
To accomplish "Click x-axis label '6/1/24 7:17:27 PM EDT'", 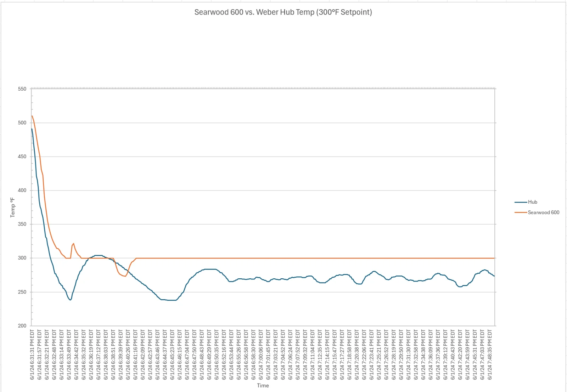I will point(342,355).
